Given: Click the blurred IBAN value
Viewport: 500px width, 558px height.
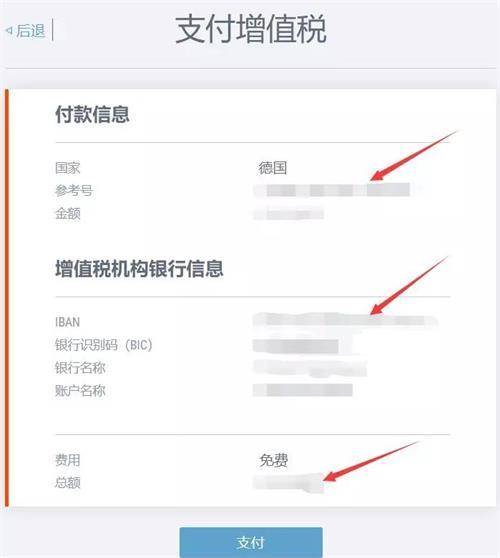Looking at the screenshot, I should coord(345,320).
